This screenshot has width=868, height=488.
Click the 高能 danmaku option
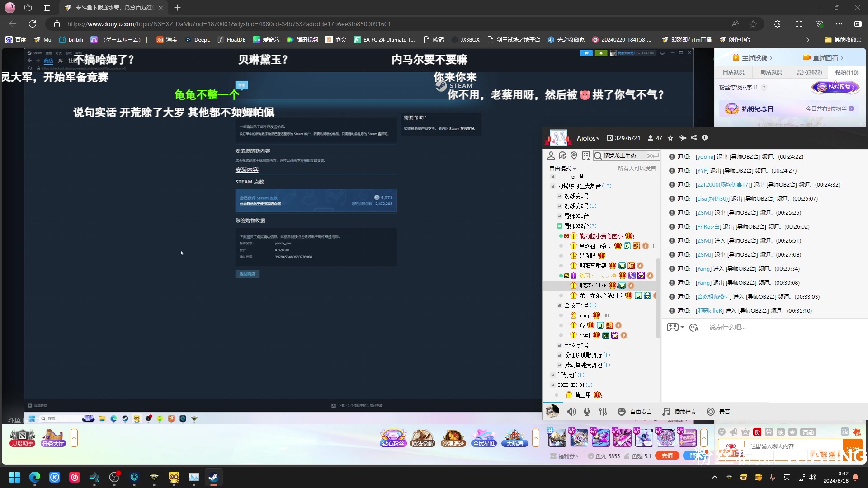[808, 432]
